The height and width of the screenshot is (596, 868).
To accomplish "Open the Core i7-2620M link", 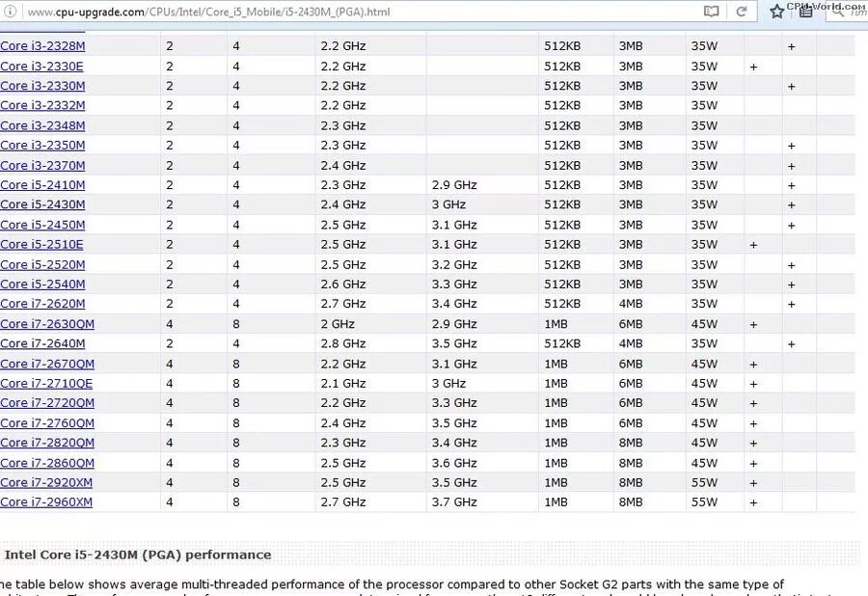I will pyautogui.click(x=42, y=303).
